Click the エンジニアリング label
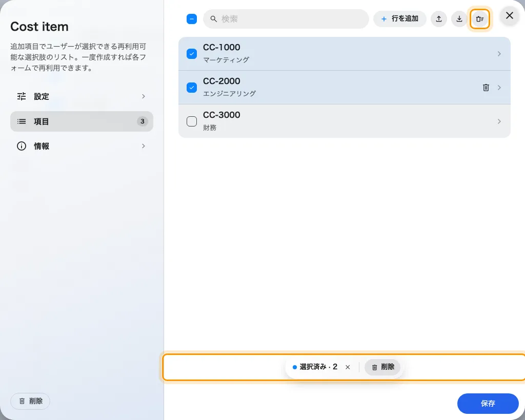The height and width of the screenshot is (420, 525). (x=229, y=94)
